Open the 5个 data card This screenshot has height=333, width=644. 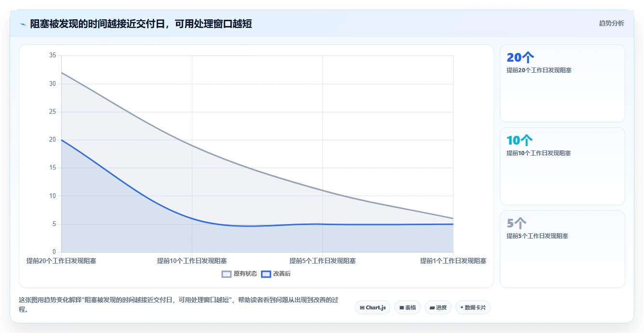(563, 249)
